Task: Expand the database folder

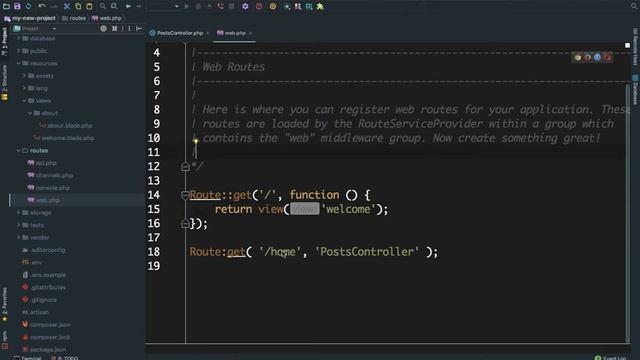Action: click(18, 38)
